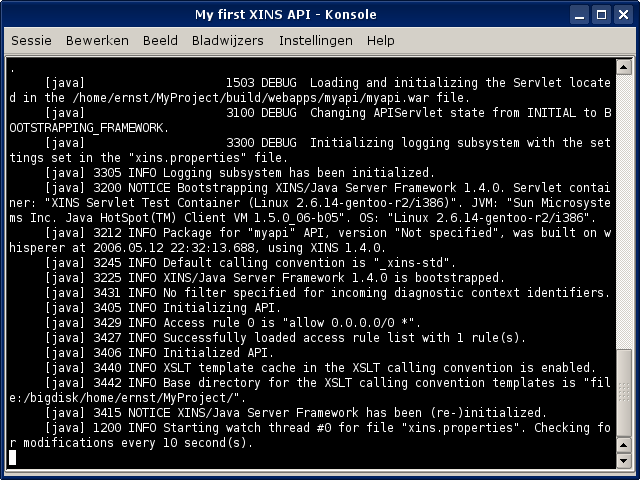Click the text '3225 INFO XINS/Java Server Framework'

[219, 278]
